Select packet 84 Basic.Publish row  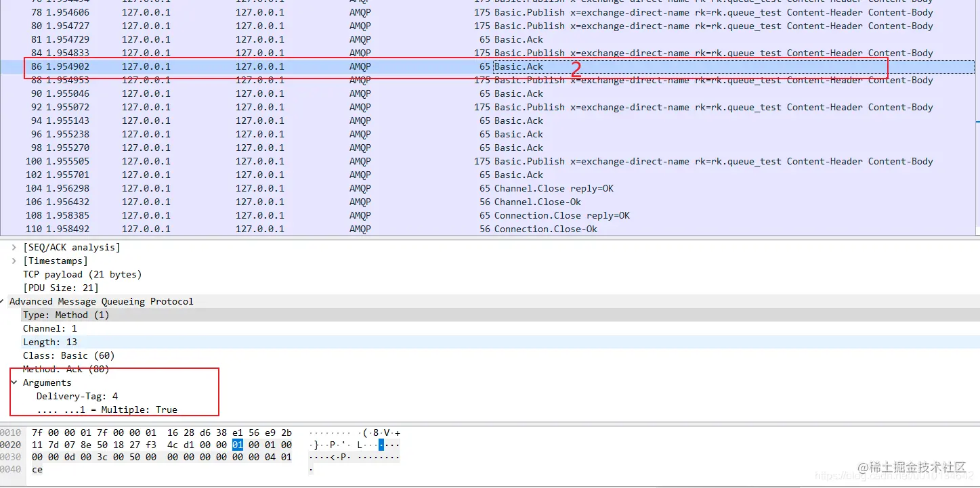(488, 53)
